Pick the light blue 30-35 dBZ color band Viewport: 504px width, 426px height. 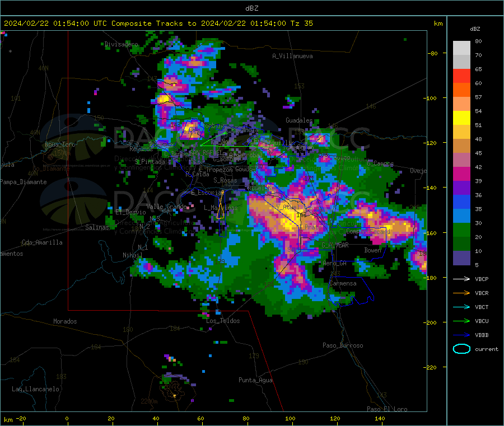pyautogui.click(x=461, y=216)
